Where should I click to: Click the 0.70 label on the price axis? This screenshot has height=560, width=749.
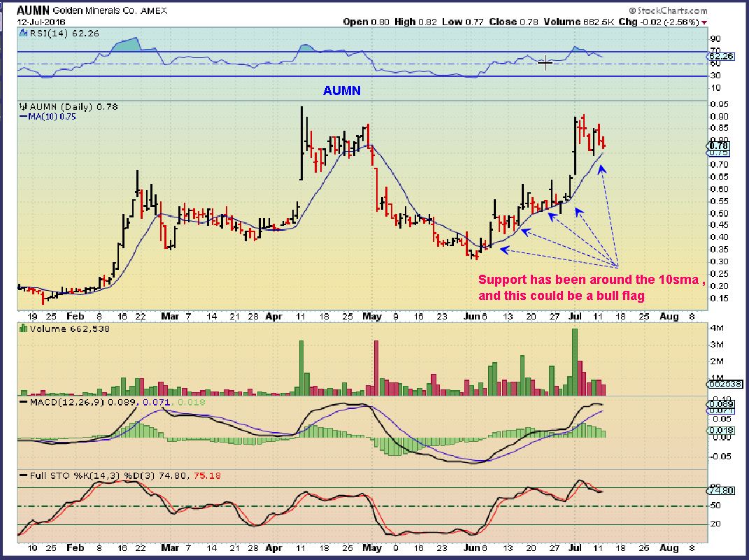(719, 165)
